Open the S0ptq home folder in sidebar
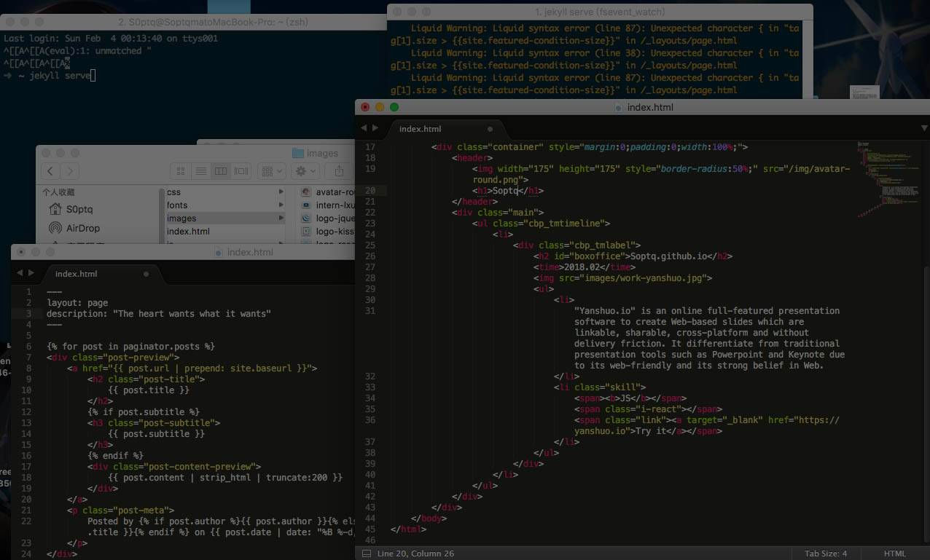The width and height of the screenshot is (930, 560). click(x=79, y=209)
